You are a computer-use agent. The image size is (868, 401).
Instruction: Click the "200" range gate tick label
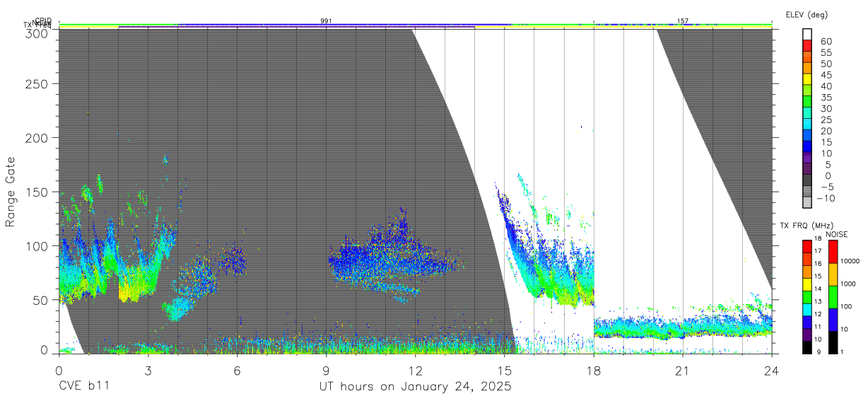[37, 137]
